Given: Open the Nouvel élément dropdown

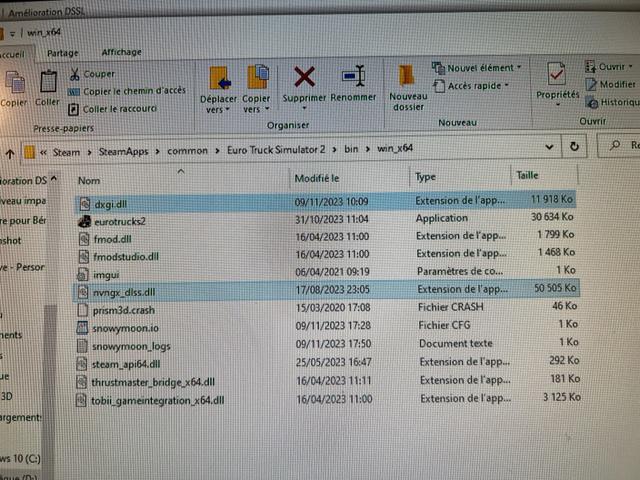Looking at the screenshot, I should (477, 68).
